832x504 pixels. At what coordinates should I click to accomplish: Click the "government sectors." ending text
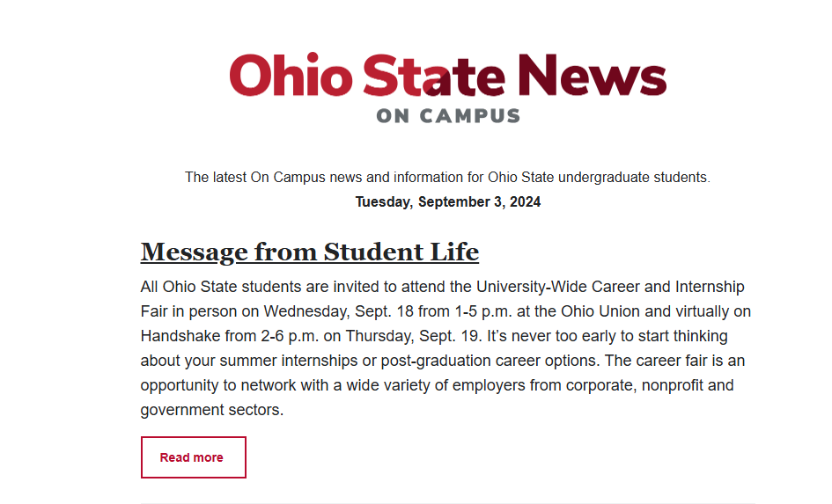pyautogui.click(x=211, y=410)
